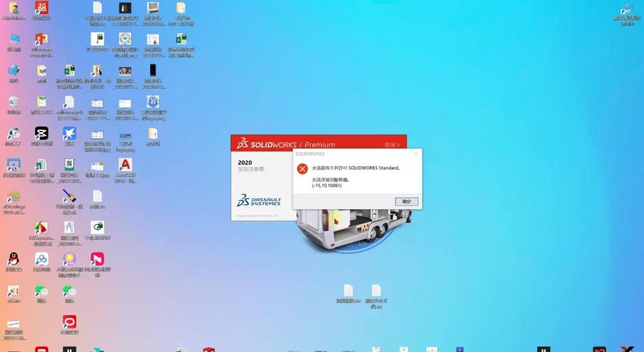Confirm the SOLIDWORKS license error dialog

pos(407,201)
